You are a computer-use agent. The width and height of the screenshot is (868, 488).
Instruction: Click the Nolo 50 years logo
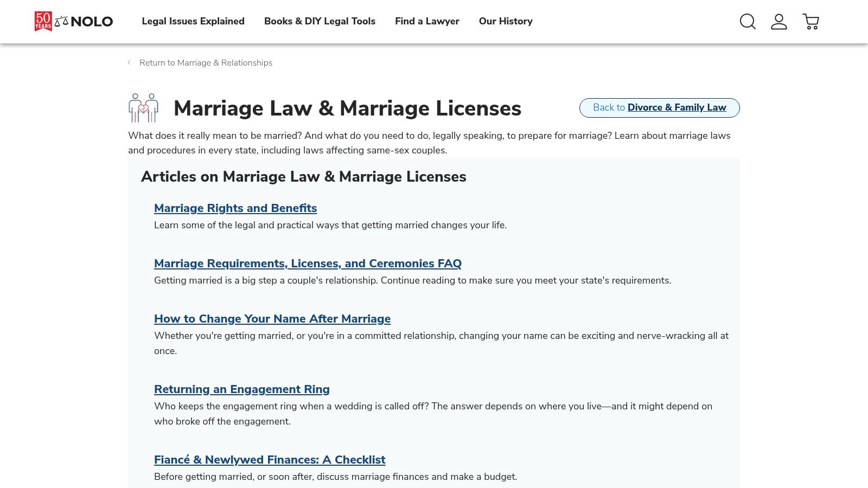(x=73, y=21)
